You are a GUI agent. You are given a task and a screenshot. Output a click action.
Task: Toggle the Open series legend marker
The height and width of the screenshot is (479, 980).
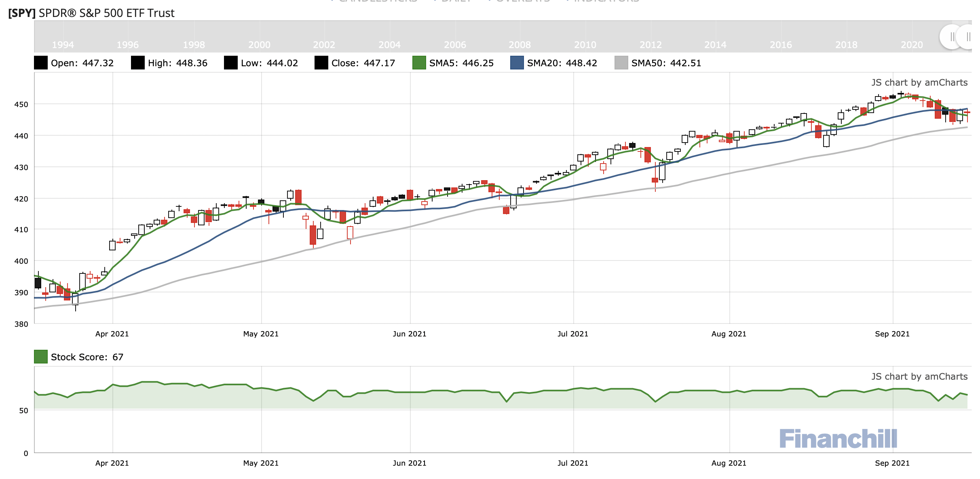point(41,63)
